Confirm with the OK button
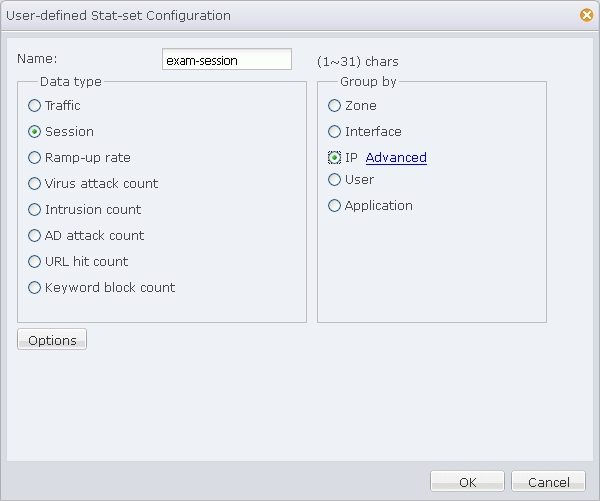This screenshot has width=600, height=501. click(x=467, y=482)
